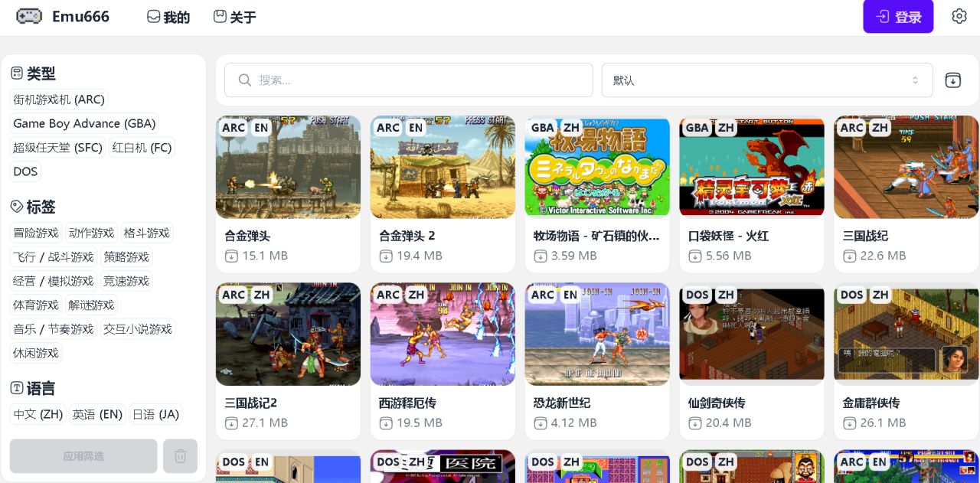The height and width of the screenshot is (483, 980).
Task: Toggle the 冒险游戏 tag
Action: coord(36,233)
